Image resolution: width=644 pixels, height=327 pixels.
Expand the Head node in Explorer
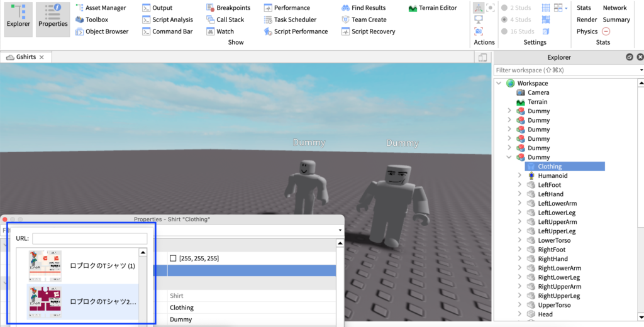coord(519,314)
